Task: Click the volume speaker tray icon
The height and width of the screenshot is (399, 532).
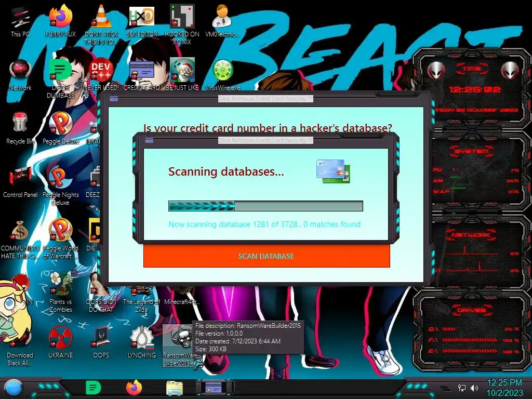Action: click(474, 388)
